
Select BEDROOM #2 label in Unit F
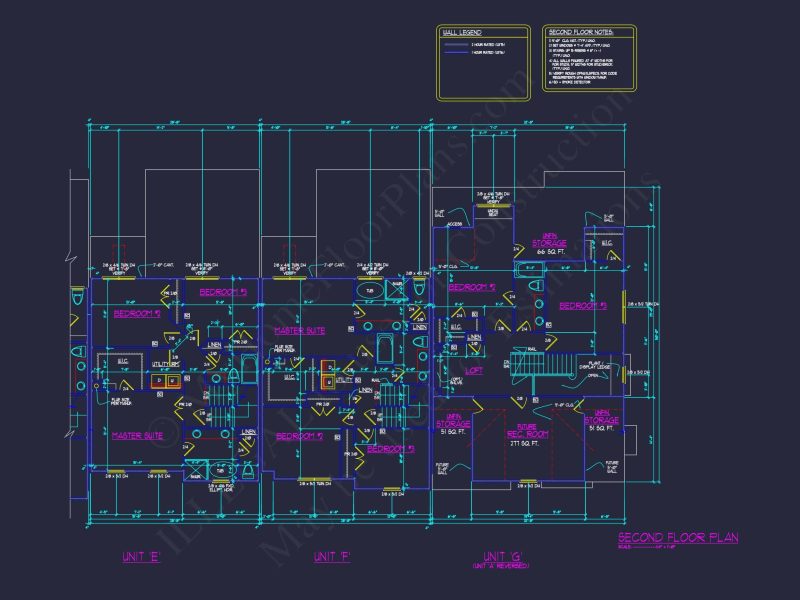299,436
